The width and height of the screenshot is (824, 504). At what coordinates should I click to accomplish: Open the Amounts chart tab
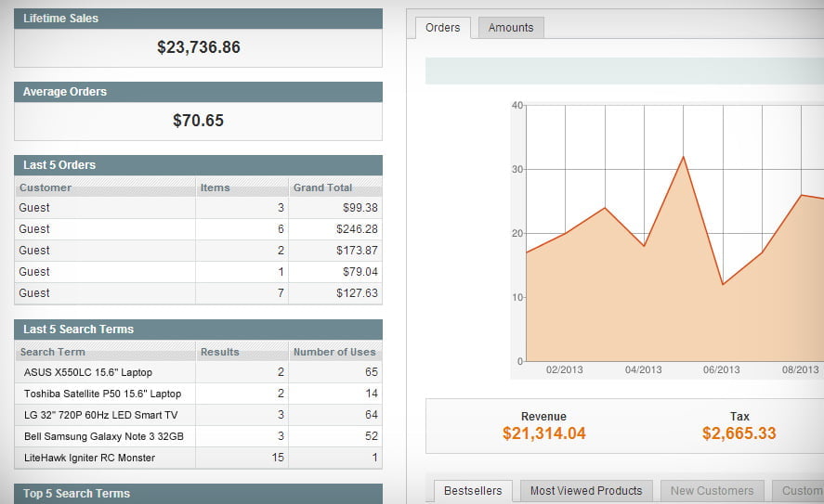(511, 28)
